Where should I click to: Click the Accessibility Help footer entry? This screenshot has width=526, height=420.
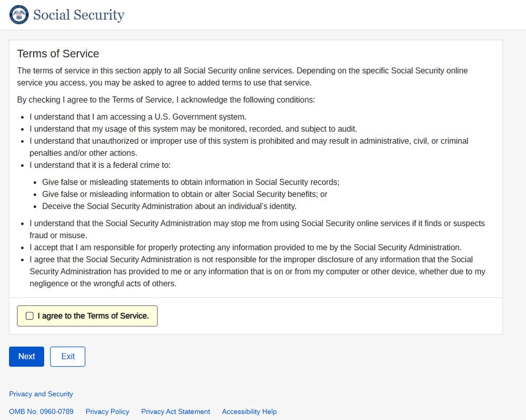click(249, 412)
